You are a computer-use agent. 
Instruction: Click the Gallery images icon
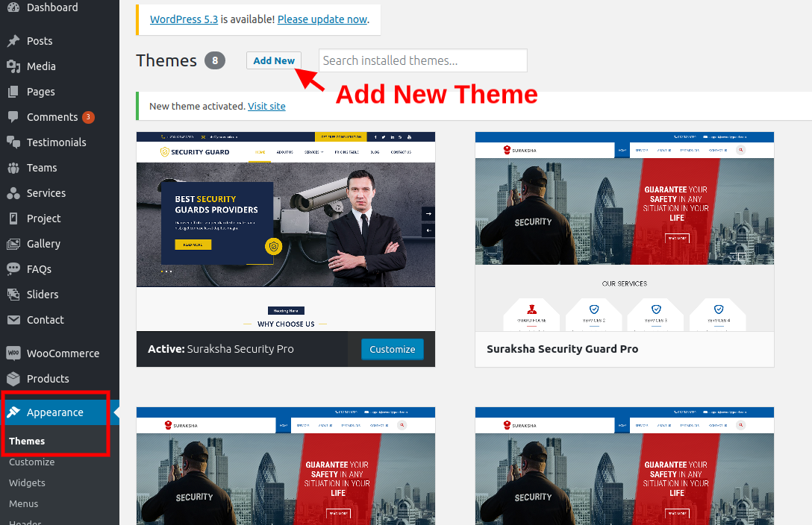(x=13, y=244)
